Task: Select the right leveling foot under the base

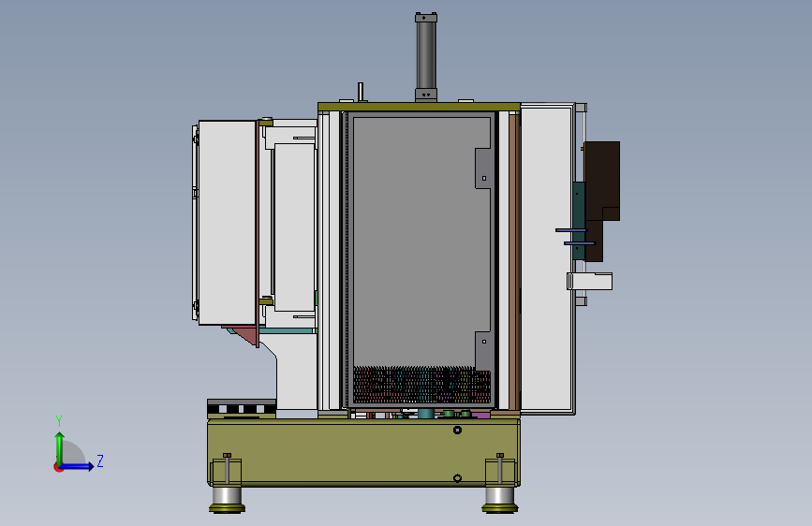Action: click(499, 499)
